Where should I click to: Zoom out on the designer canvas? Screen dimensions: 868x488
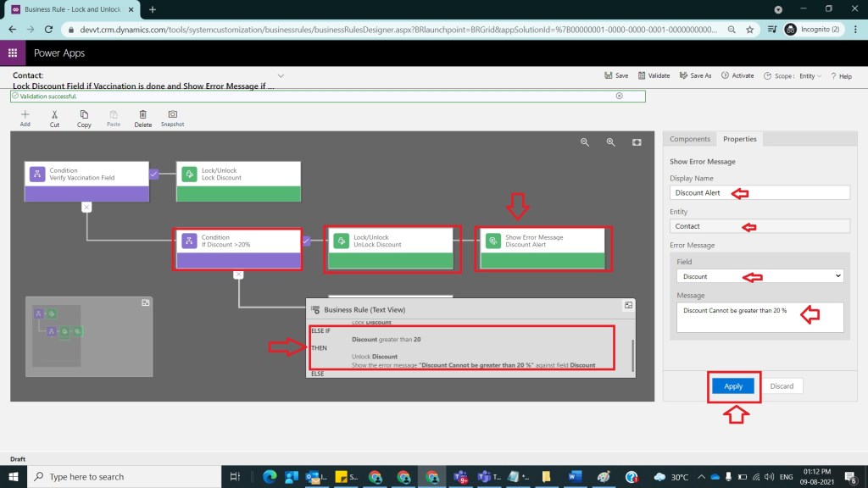[585, 142]
